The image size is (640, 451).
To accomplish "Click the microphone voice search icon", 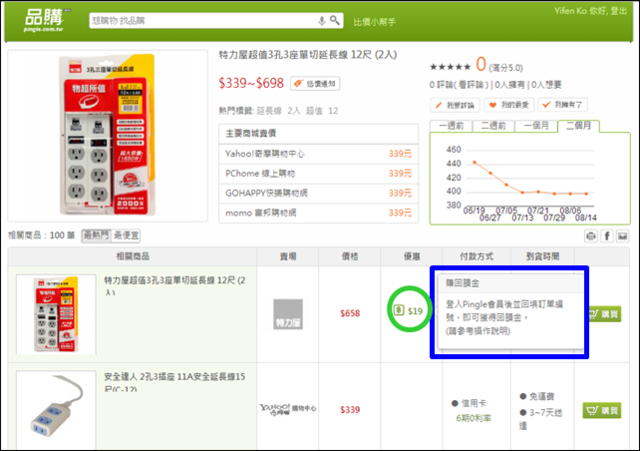I will [322, 20].
